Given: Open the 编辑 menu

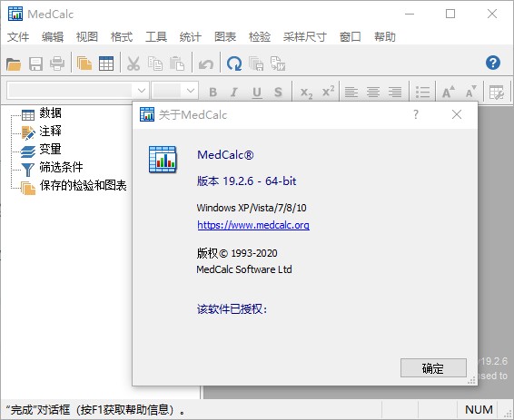Looking at the screenshot, I should coord(53,36).
